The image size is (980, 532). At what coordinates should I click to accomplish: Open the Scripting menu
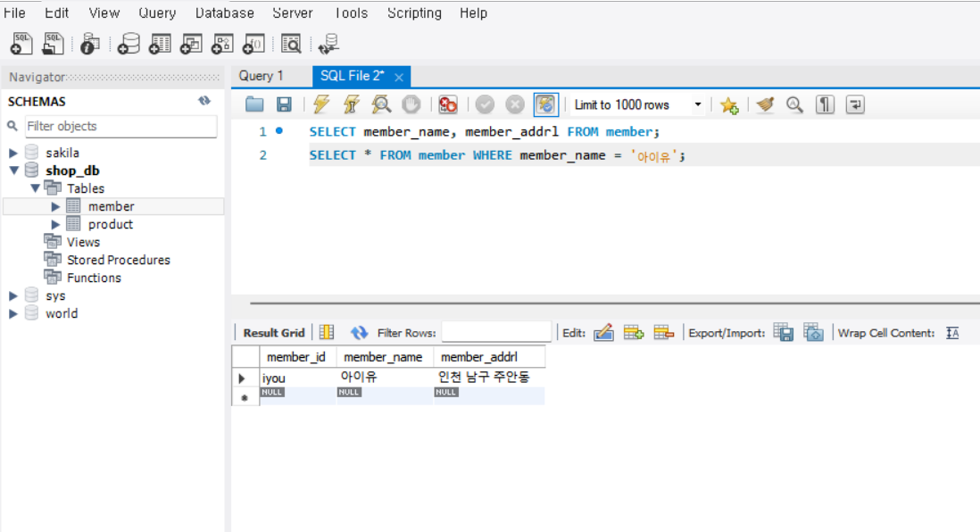point(414,13)
